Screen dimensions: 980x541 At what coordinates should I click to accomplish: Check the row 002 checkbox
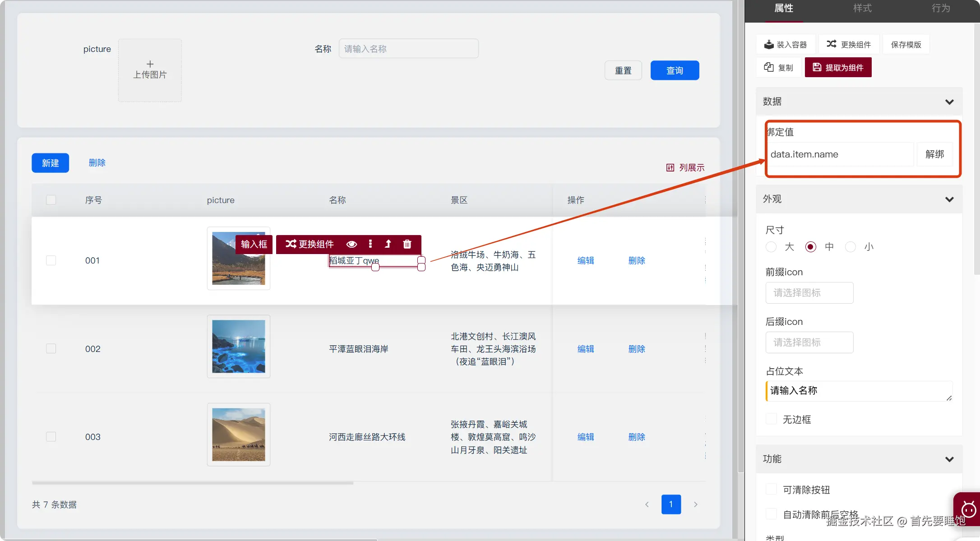pyautogui.click(x=51, y=348)
